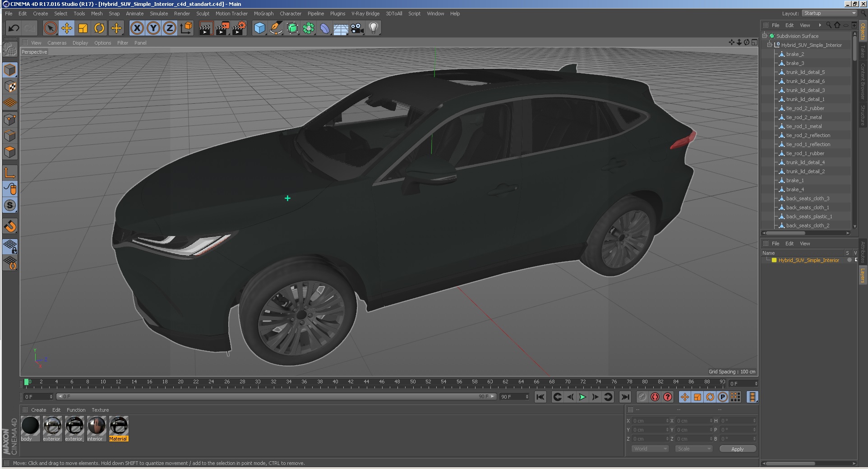Click Record Active Objects button
868x469 pixels.
(x=642, y=397)
